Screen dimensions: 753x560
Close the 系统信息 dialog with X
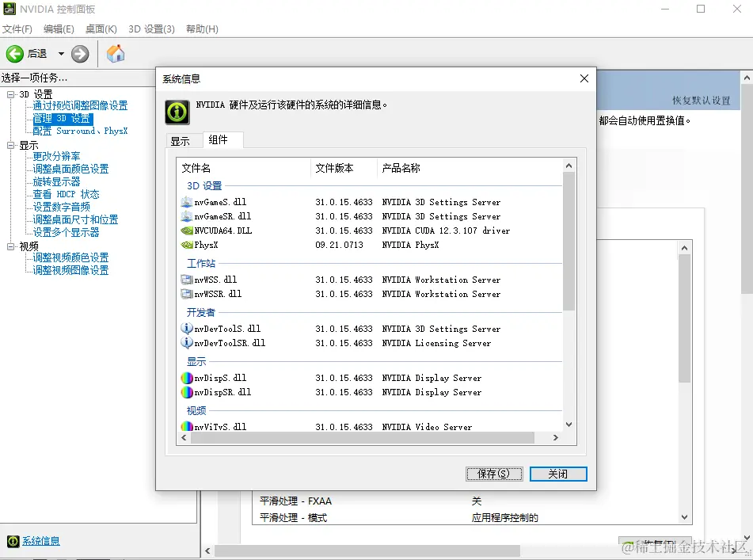[584, 78]
